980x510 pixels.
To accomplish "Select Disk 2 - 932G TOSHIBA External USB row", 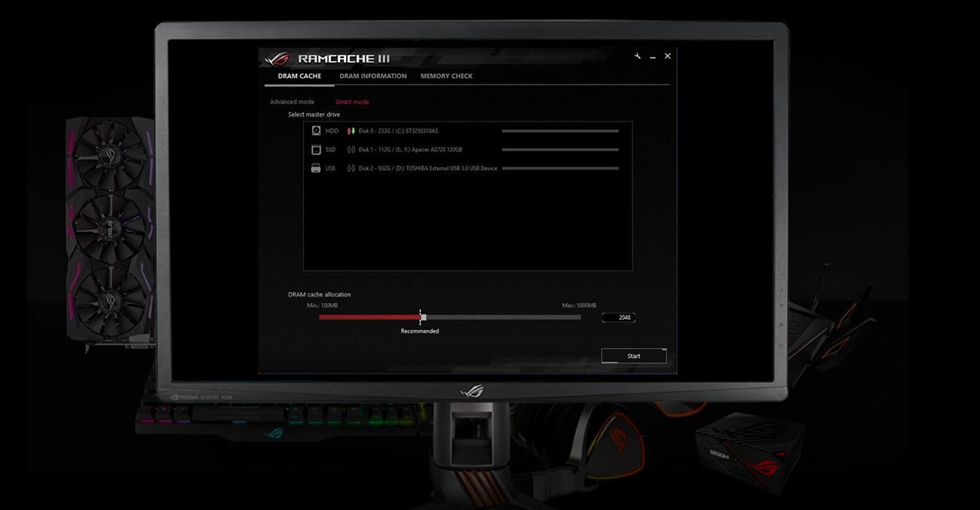I will (x=465, y=168).
